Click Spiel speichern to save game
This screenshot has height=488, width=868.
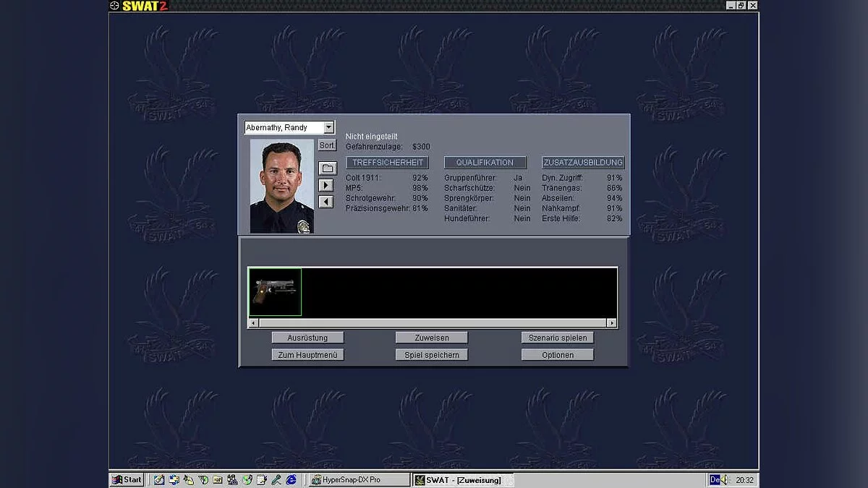(x=432, y=355)
